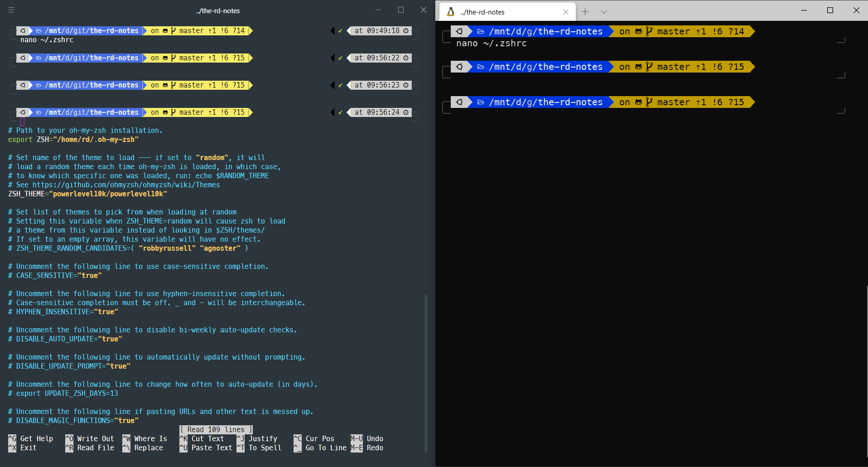Image resolution: width=868 pixels, height=467 pixels.
Task: Click the "[ Read 109 lines ]" status message
Action: 216,429
